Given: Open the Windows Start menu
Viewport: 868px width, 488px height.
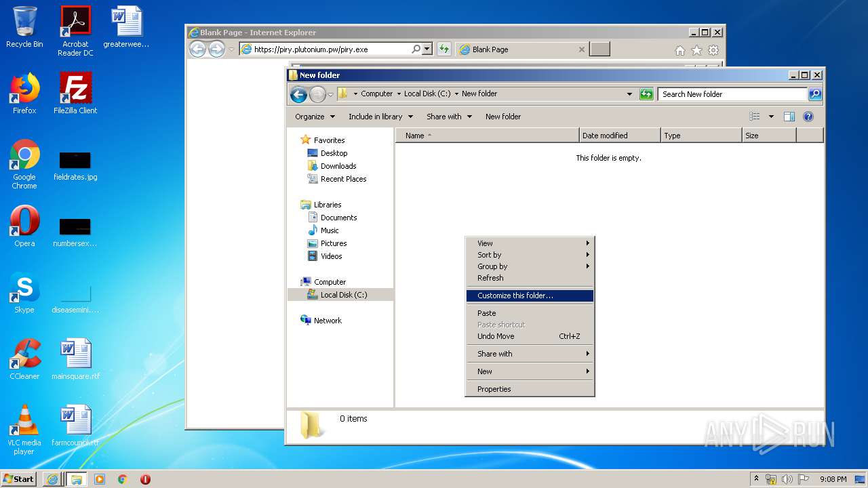Looking at the screenshot, I should click(19, 479).
